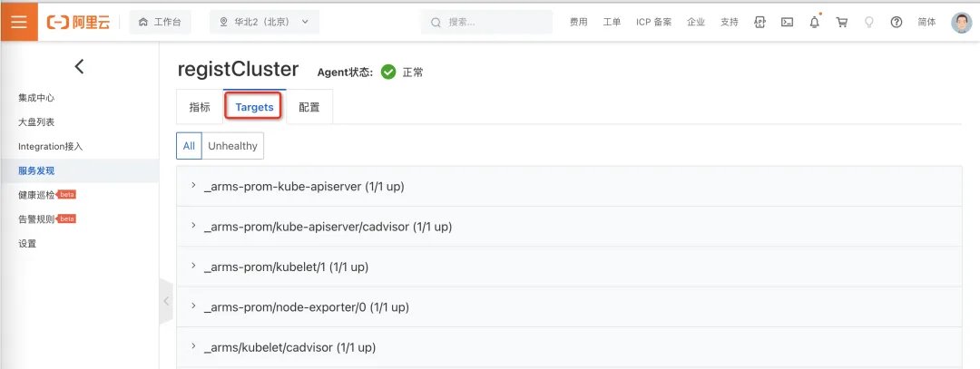Click the Alibaba Cloud logo
The height and width of the screenshot is (369, 980).
78,23
